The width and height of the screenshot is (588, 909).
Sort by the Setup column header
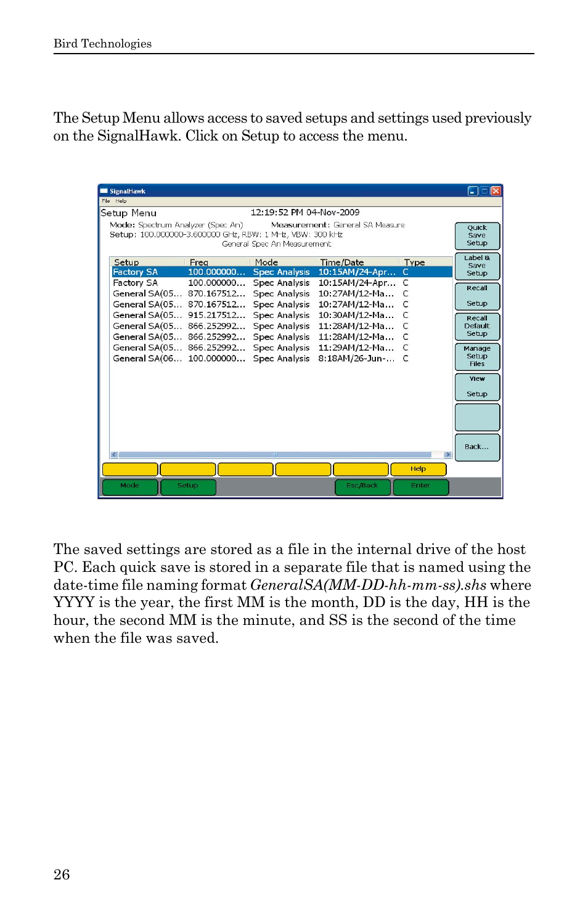click(147, 262)
